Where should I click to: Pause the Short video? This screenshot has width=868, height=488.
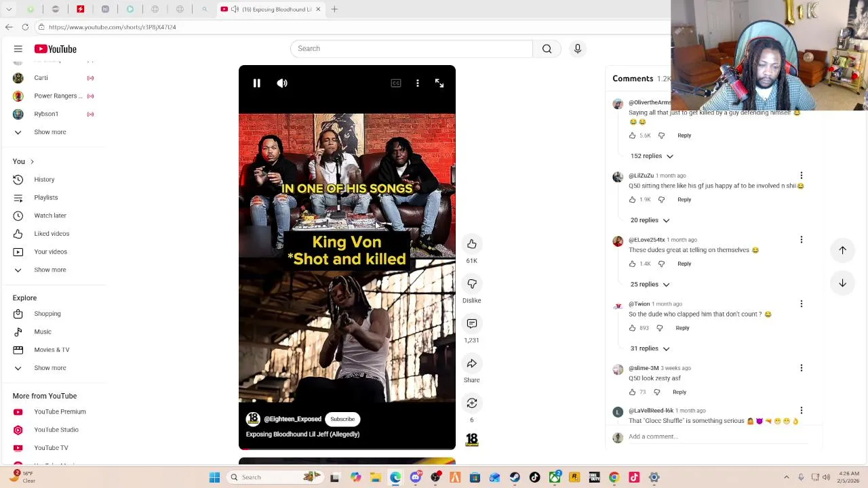(257, 83)
